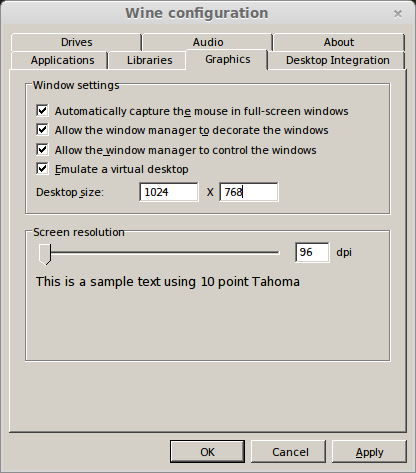Close the Wine configuration window

(398, 14)
